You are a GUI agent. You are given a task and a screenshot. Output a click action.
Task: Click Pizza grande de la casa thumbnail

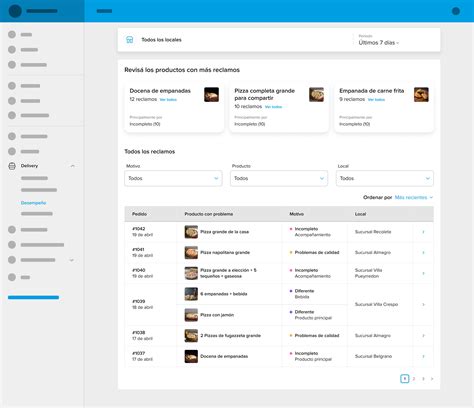(191, 232)
